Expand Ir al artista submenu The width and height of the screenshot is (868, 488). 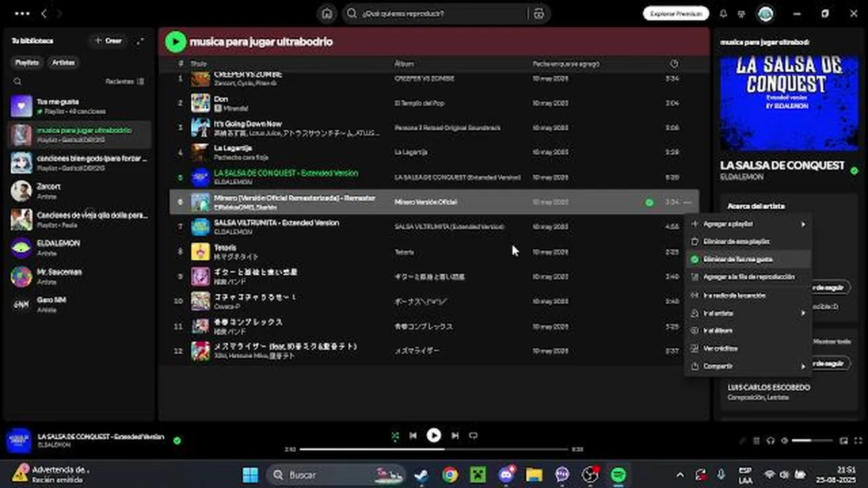748,313
